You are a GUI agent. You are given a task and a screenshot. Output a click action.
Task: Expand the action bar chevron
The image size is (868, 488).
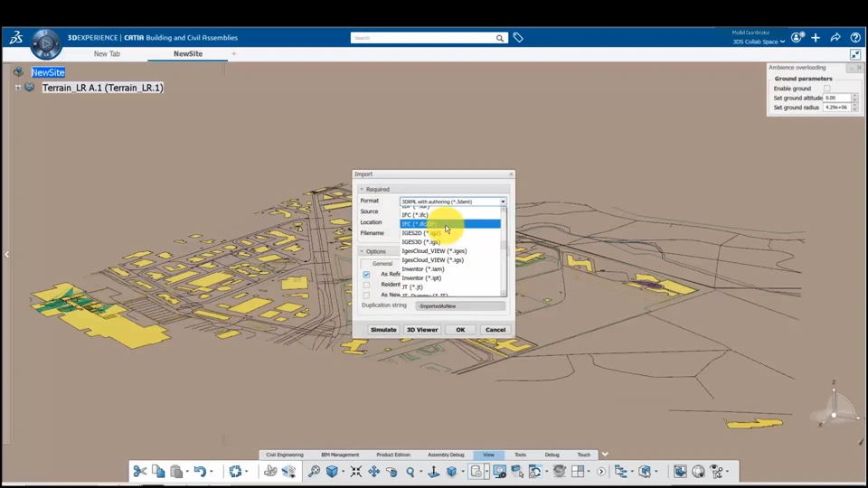coord(605,455)
